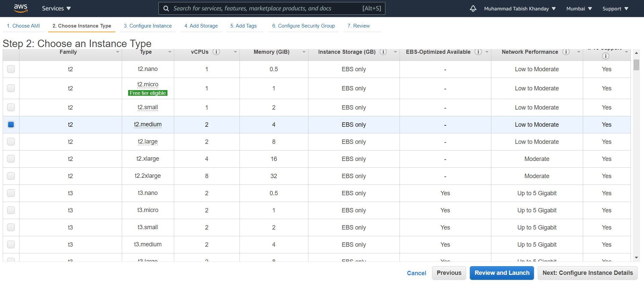
Task: Select the t3.small instance checkbox
Action: click(11, 227)
